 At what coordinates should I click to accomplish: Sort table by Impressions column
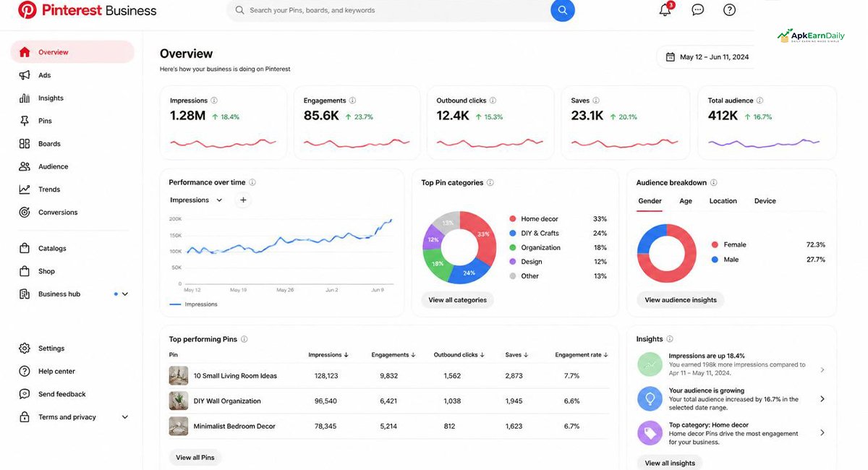pyautogui.click(x=328, y=355)
